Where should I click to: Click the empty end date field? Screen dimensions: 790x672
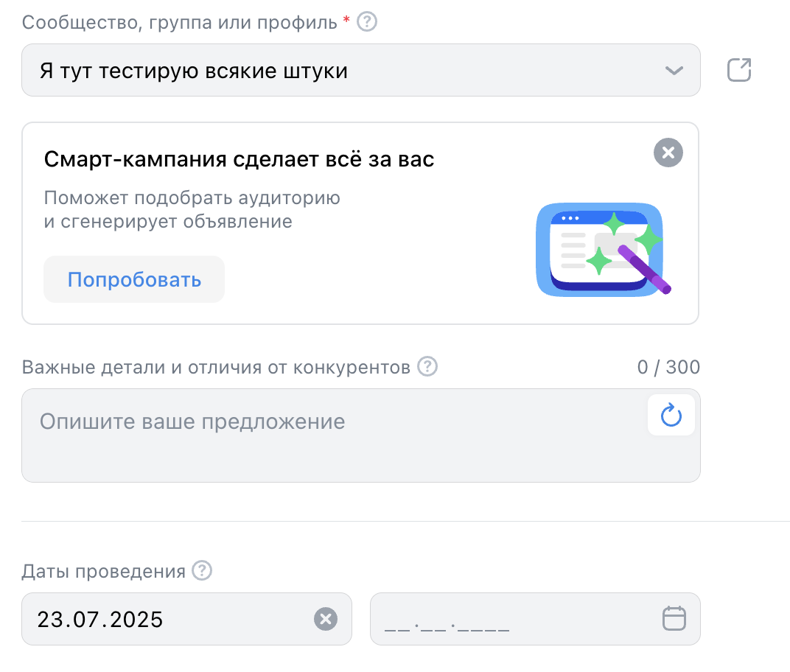pyautogui.click(x=508, y=619)
